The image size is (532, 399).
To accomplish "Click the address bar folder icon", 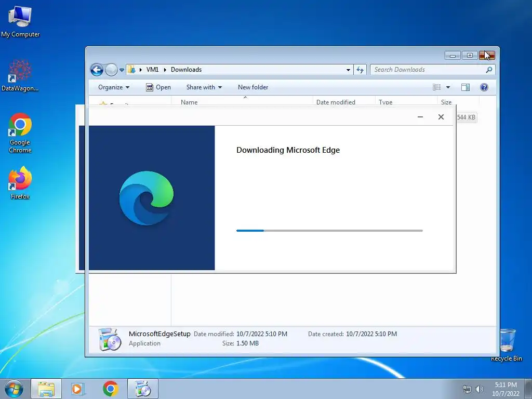I will [x=131, y=70].
